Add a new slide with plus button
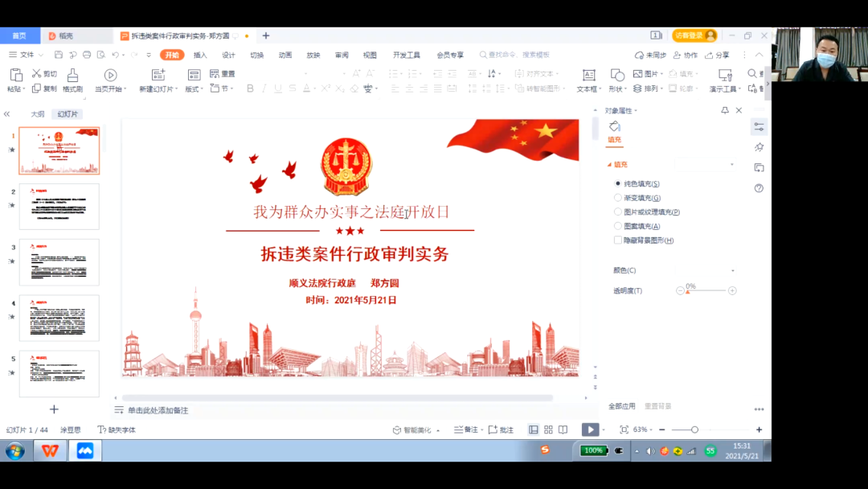Image resolution: width=868 pixels, height=489 pixels. (x=54, y=409)
